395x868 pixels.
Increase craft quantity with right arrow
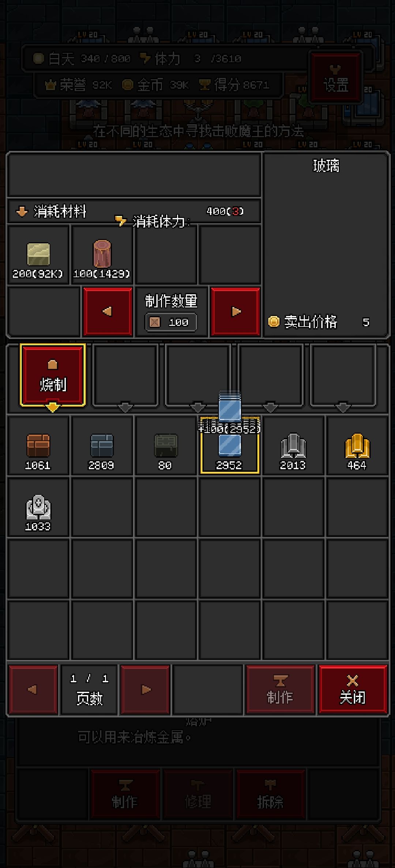236,311
